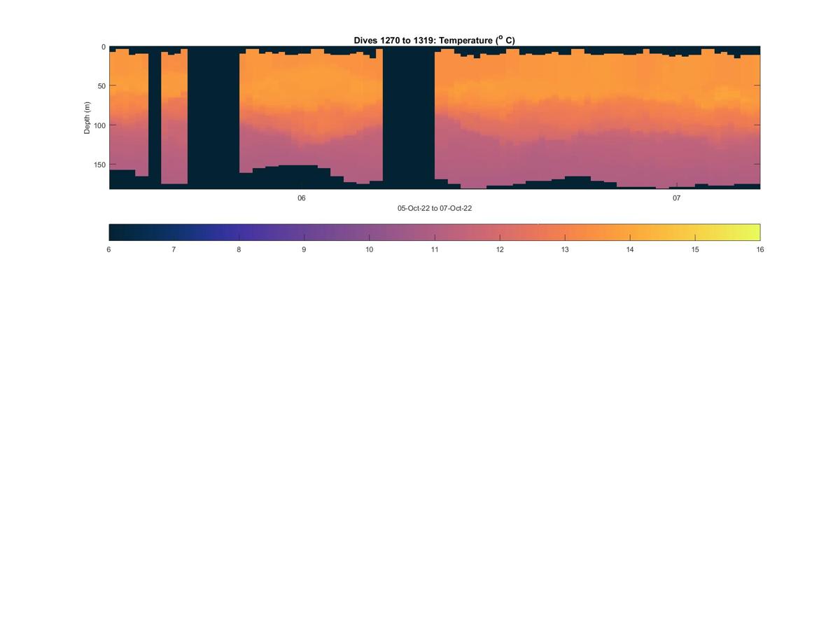Click the 'Depth (m)' y-axis label

[x=87, y=118]
